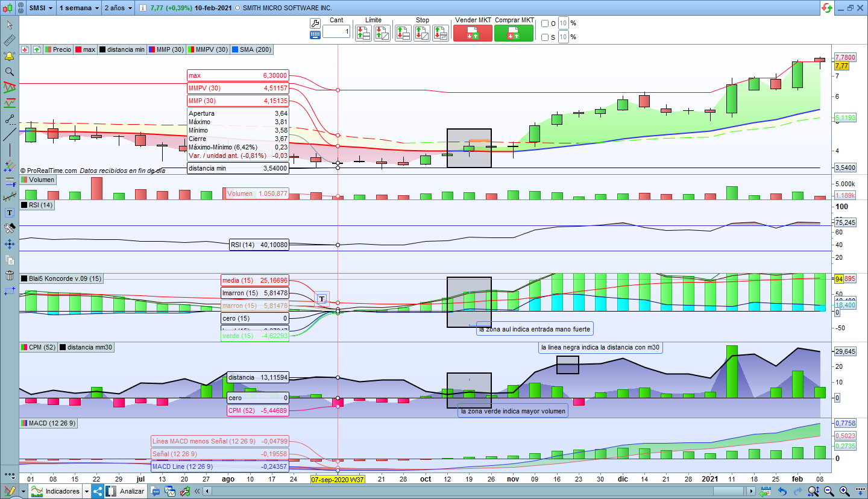Viewport: 868px width, 499px height.
Task: Open the RSI (14) panel label
Action: 37,205
